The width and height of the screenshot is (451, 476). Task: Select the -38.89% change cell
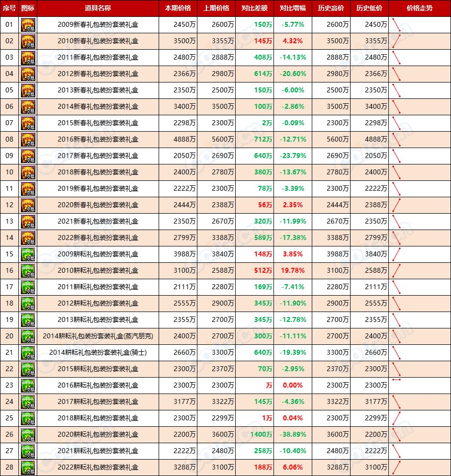(x=292, y=434)
